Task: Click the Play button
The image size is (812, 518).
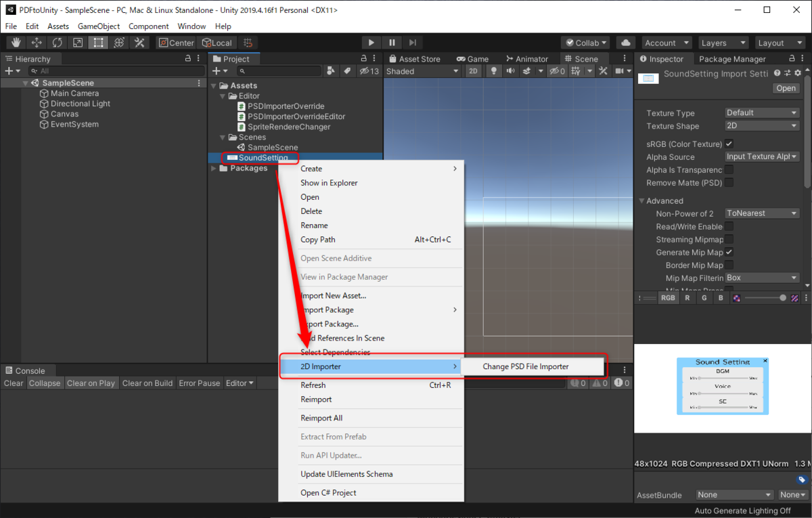Action: pos(371,43)
